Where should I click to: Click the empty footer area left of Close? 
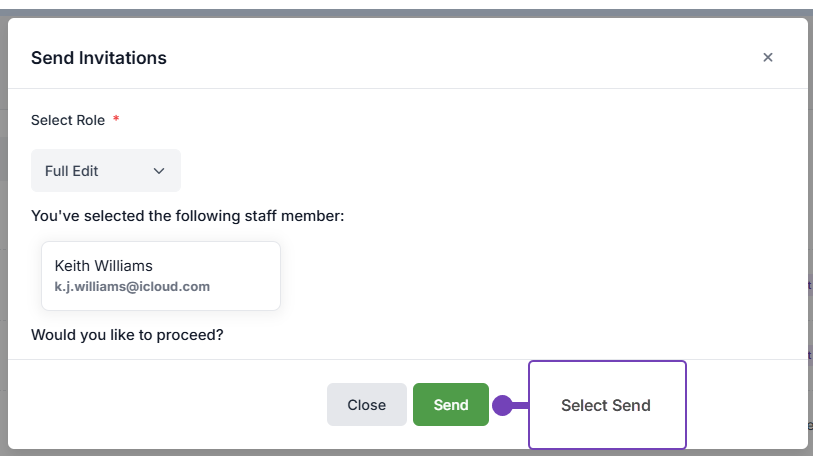(x=170, y=405)
